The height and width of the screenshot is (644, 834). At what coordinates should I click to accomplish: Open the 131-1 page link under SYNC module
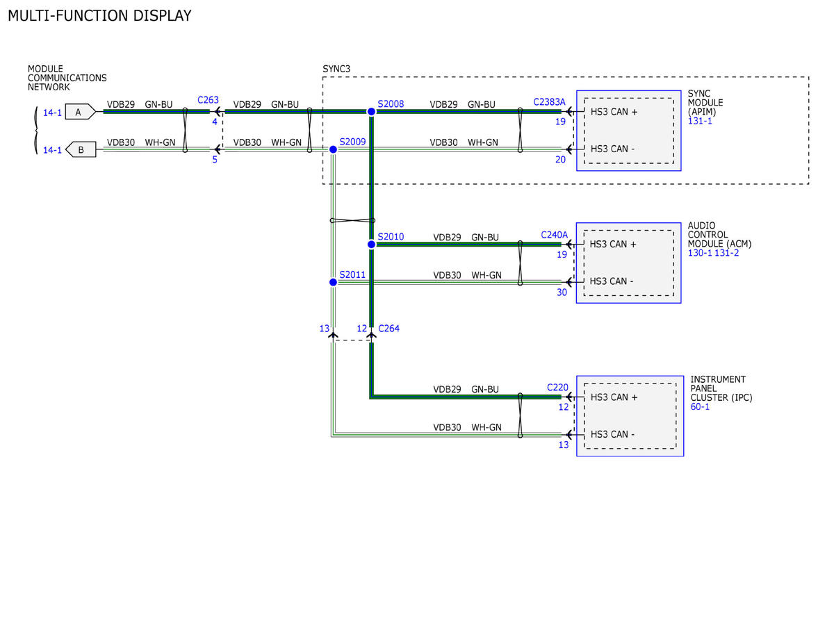tap(699, 121)
